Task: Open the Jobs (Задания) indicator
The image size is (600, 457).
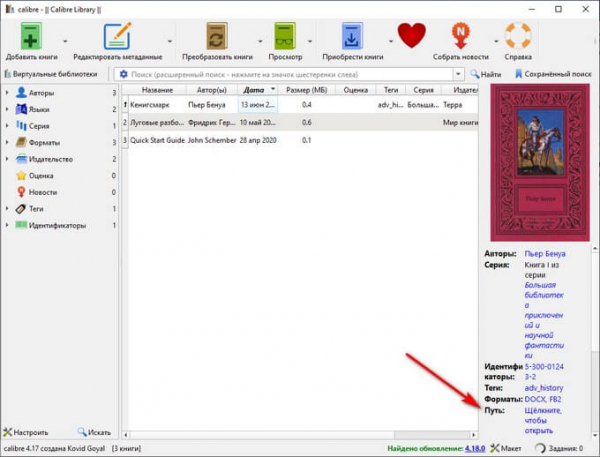Action: [x=559, y=448]
